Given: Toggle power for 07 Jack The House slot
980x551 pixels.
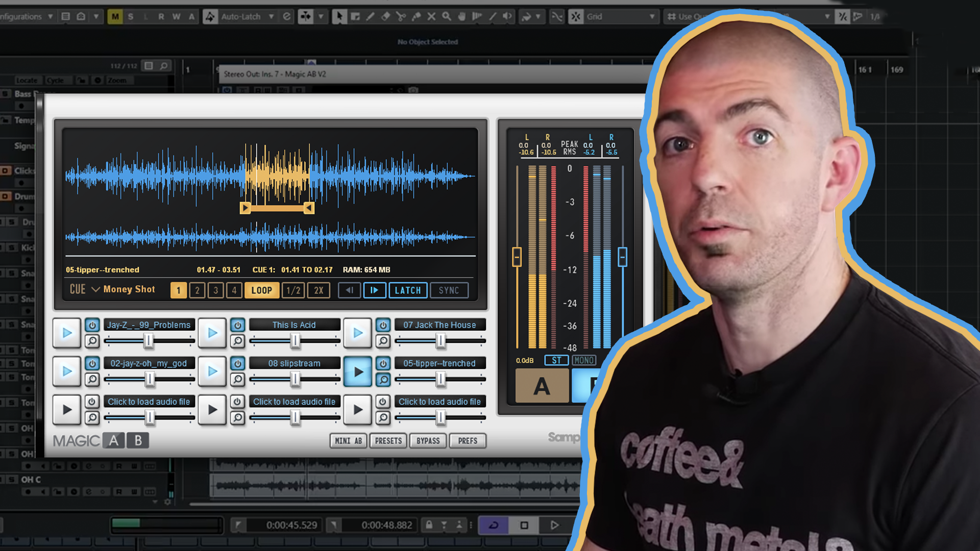Looking at the screenshot, I should click(x=383, y=325).
